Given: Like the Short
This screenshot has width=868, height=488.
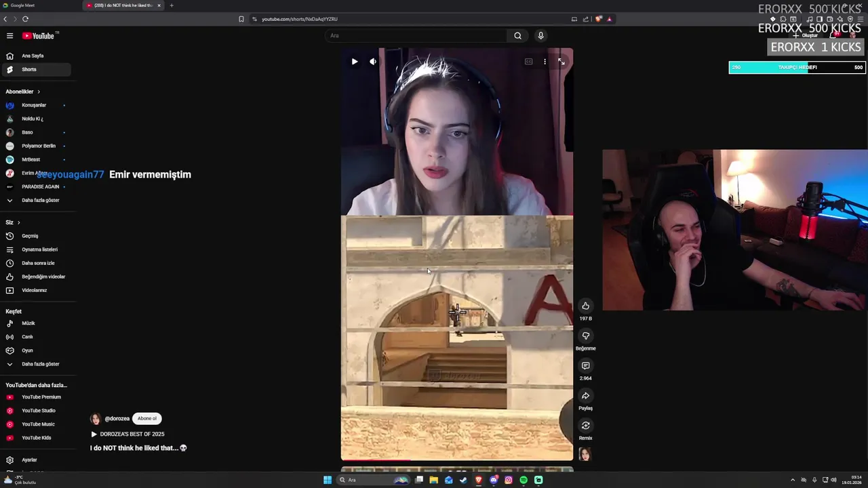Looking at the screenshot, I should (585, 306).
